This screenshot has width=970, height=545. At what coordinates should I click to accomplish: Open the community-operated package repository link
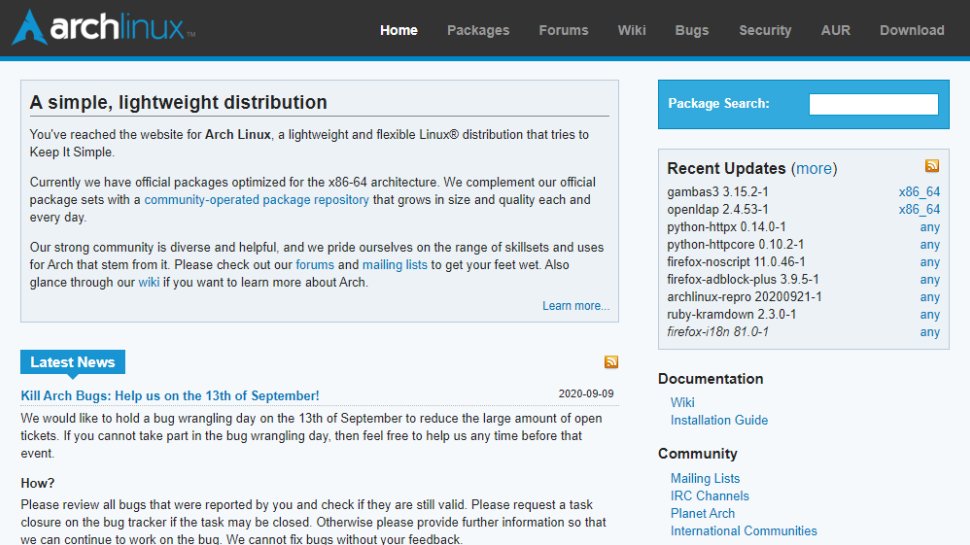[x=256, y=200]
